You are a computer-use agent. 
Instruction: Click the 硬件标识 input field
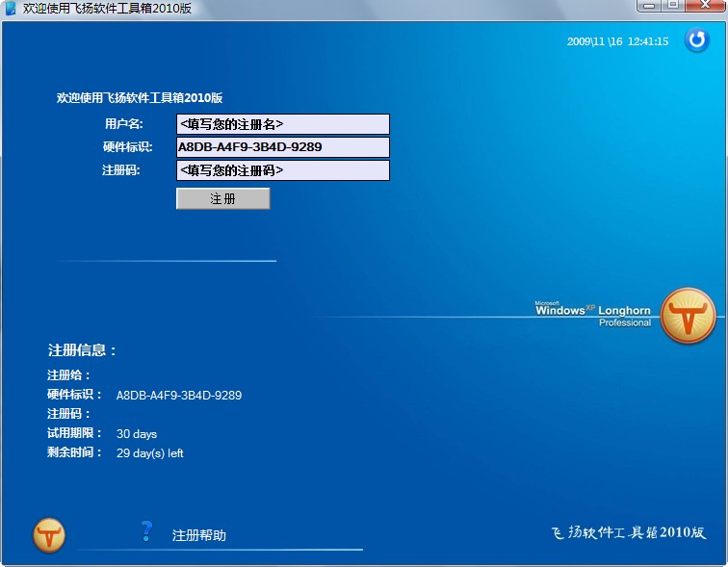[283, 147]
